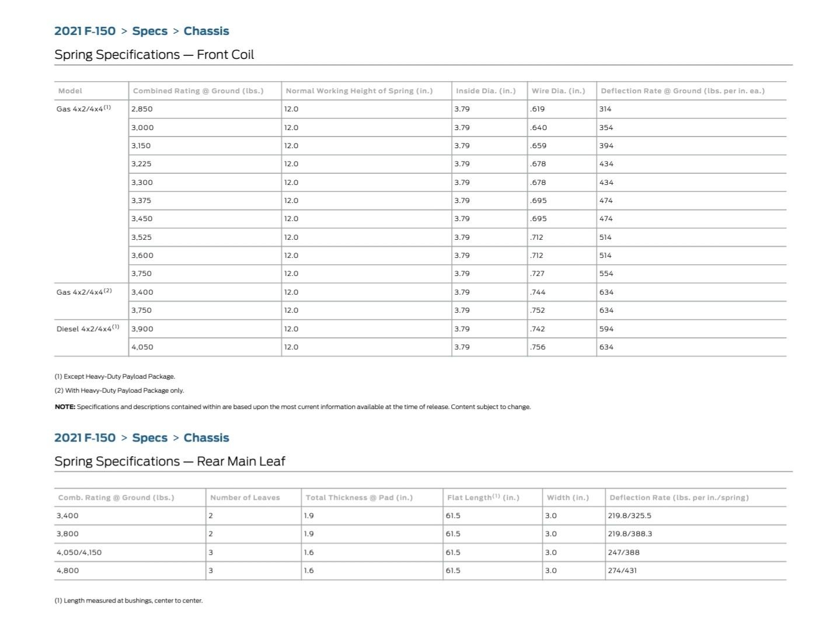The width and height of the screenshot is (840, 630).
Task: Click the 2021 F-150 breadcrumb above Front Coil
Action: (85, 32)
